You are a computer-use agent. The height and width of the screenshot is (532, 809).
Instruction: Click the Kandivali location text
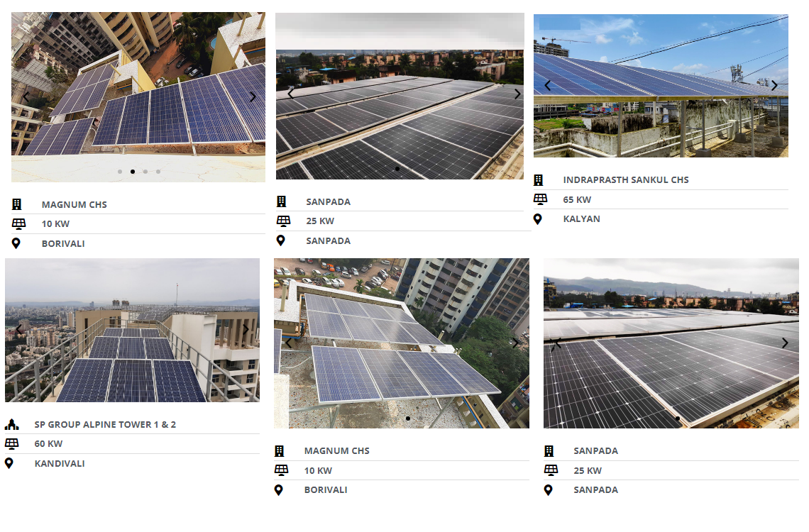pos(60,464)
